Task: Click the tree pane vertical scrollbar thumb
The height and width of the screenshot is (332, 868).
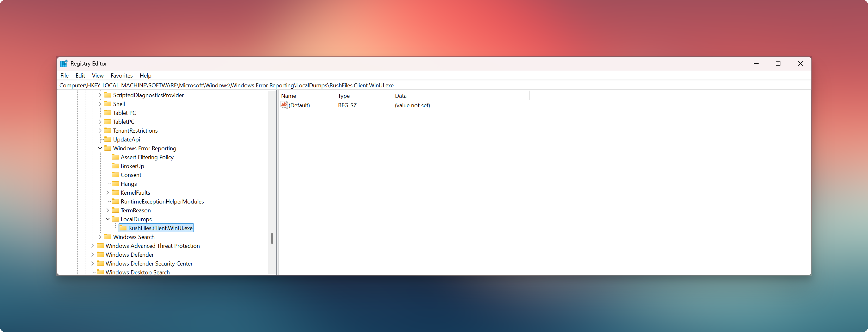Action: (x=272, y=238)
